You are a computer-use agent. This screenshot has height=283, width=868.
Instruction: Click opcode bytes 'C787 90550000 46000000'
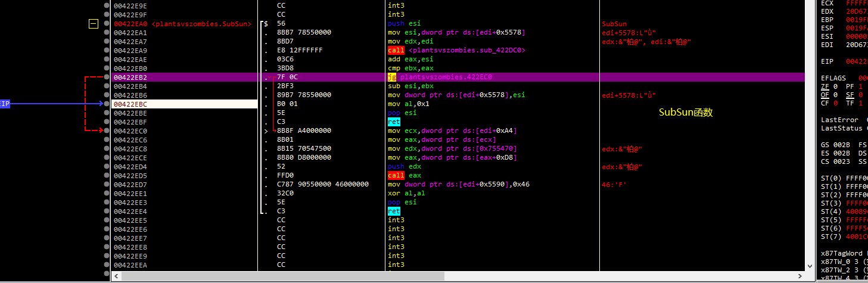coord(323,185)
